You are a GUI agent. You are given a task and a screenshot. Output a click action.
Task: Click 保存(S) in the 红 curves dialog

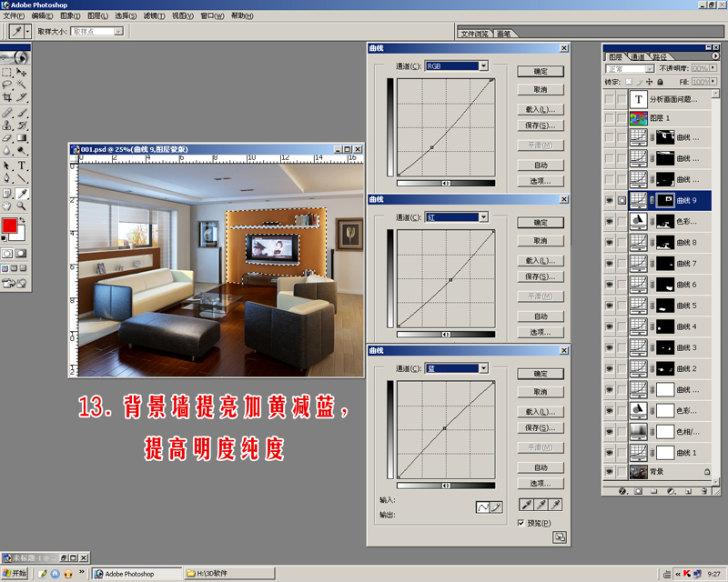click(x=541, y=276)
